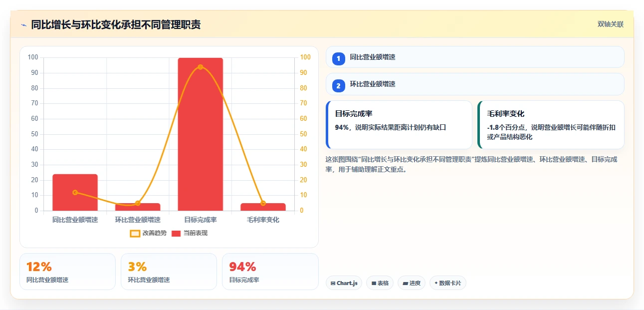The image size is (644, 310).
Task: Click the 数据卡片 tag
Action: pos(447,283)
